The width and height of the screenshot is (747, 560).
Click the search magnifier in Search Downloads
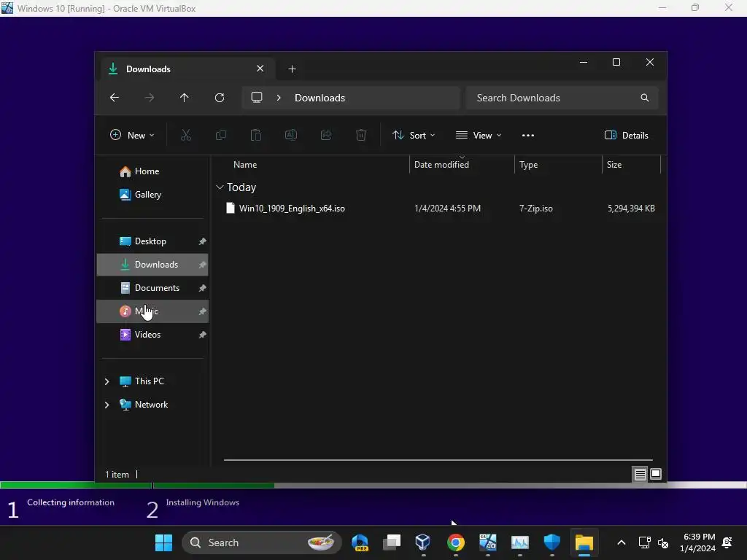point(645,98)
